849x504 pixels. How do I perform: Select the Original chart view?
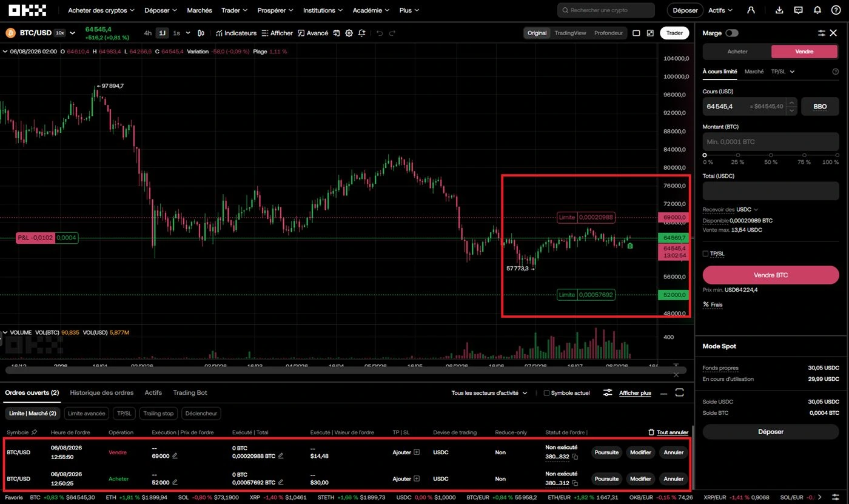[x=537, y=33]
